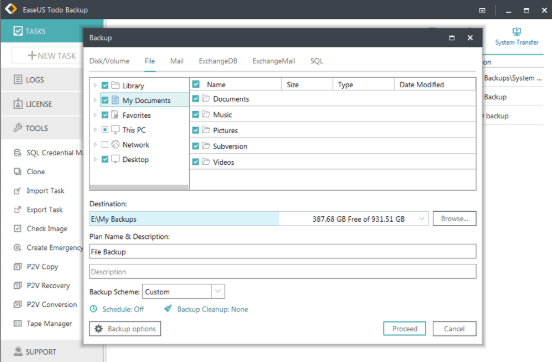Expand the My Documents tree node
The width and height of the screenshot is (552, 362).
point(95,100)
